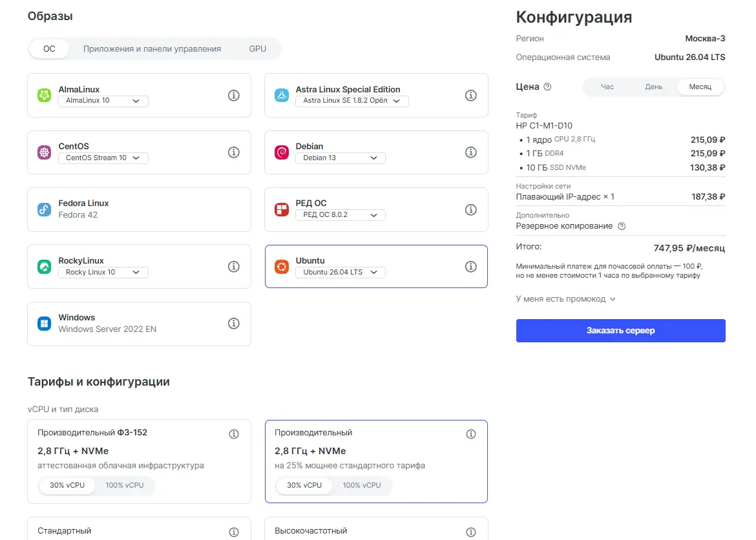This screenshot has width=756, height=540.
Task: Click the region value Москва-3
Action: [705, 39]
